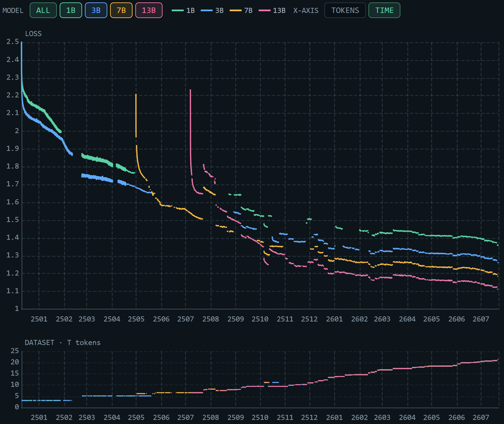Click the 2.2 value on the loss axis
The width and height of the screenshot is (504, 424).
13,95
